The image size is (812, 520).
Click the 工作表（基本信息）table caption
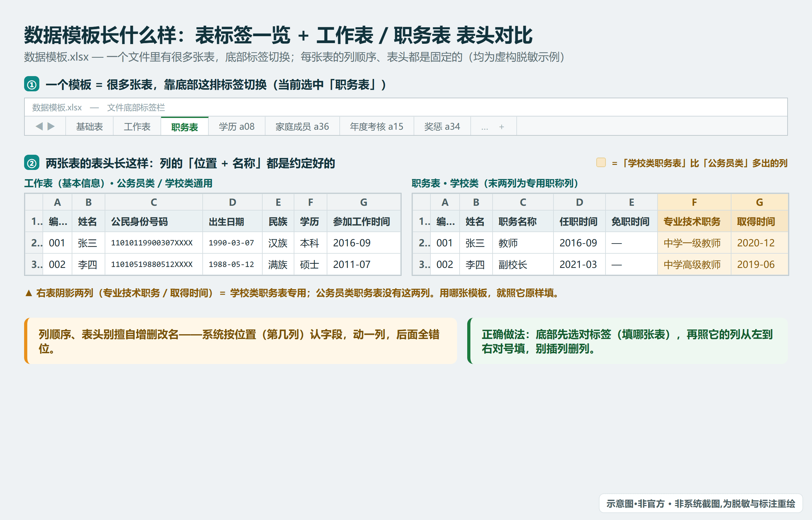click(118, 183)
